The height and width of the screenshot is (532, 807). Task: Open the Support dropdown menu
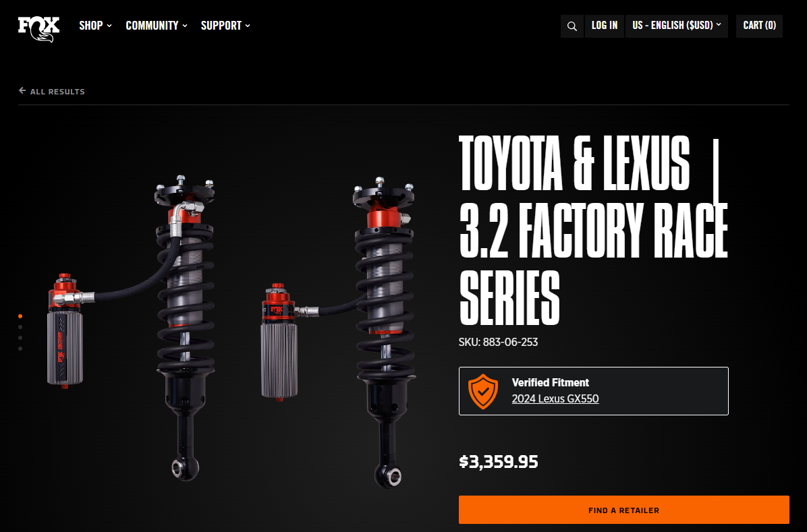point(225,25)
